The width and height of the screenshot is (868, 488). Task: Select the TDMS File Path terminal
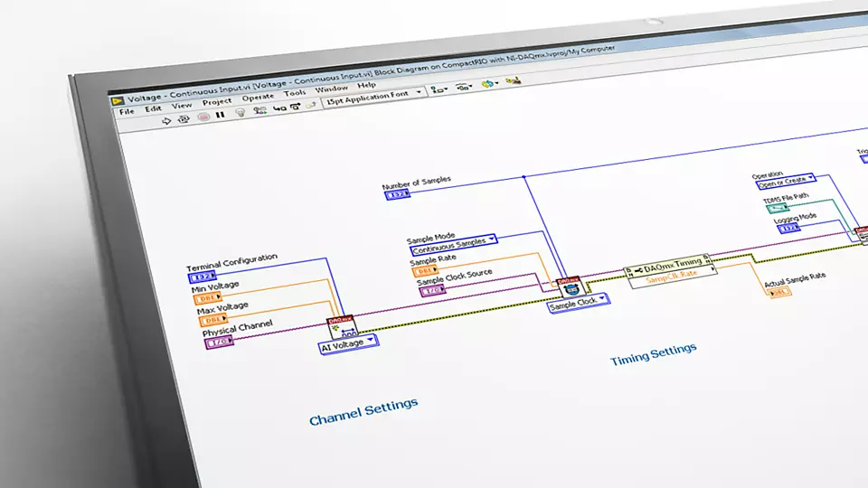pos(778,208)
